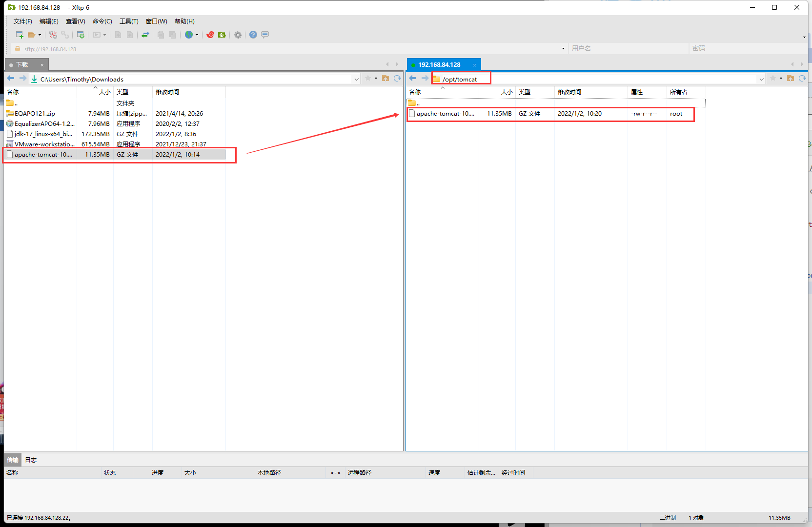Sort the local list by 修改时间 column
Image resolution: width=812 pixels, height=527 pixels.
(189, 92)
